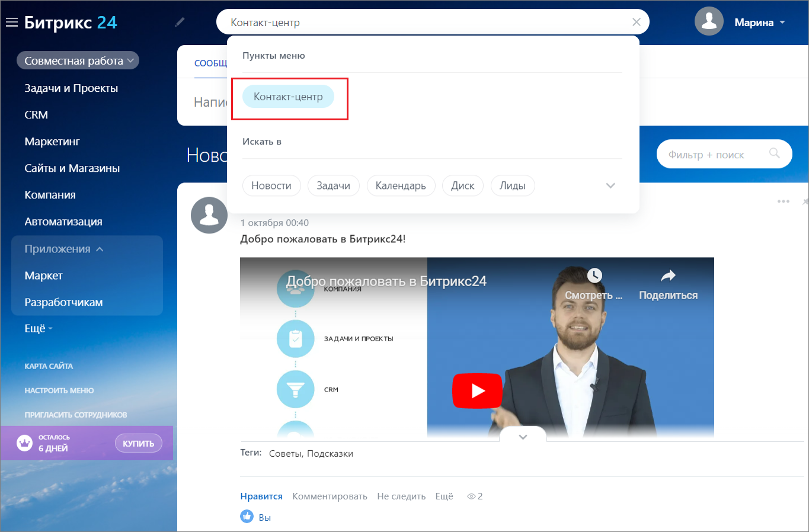Search in Новости

tap(271, 185)
